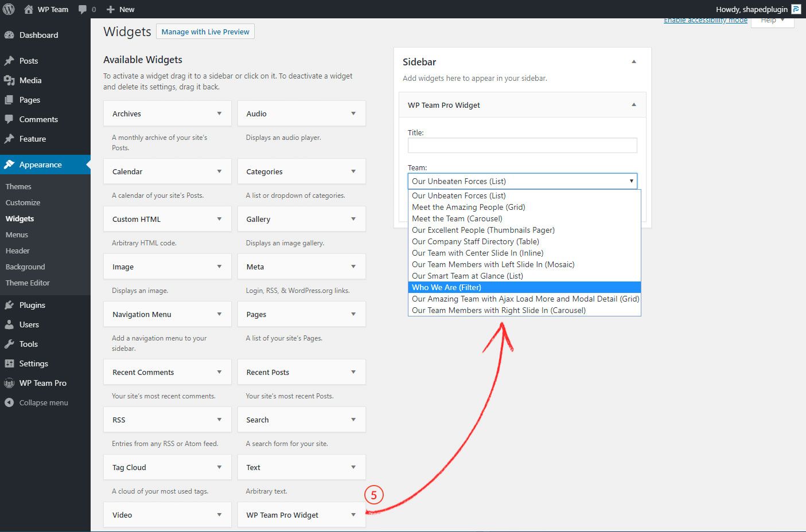Collapse the Sidebar widget area
The height and width of the screenshot is (532, 806).
(x=634, y=62)
